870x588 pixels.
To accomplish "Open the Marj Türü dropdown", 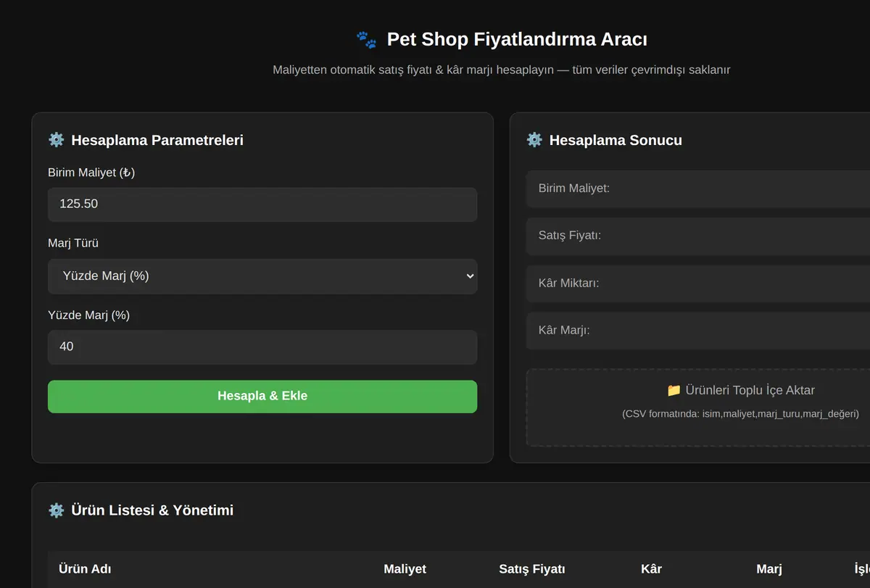I will [262, 276].
